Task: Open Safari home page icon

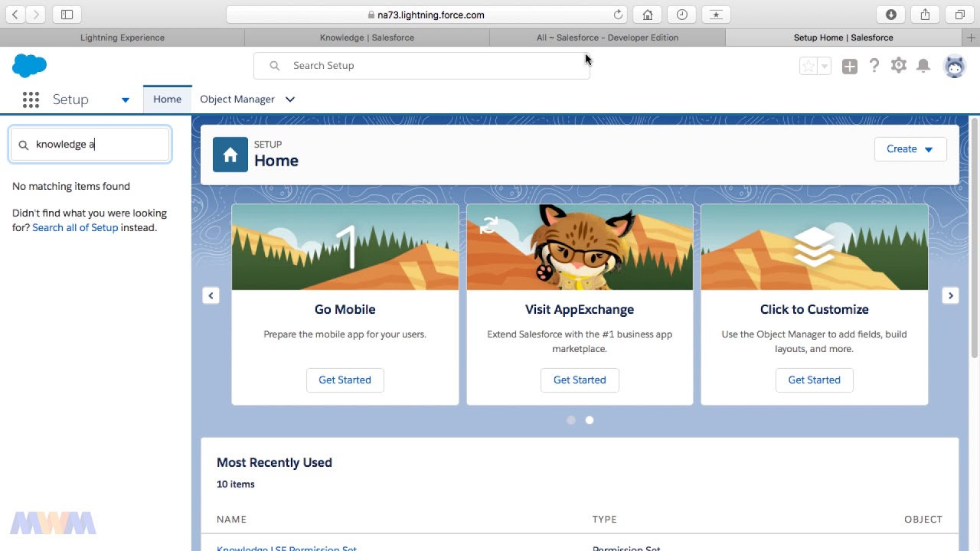Action: click(648, 15)
